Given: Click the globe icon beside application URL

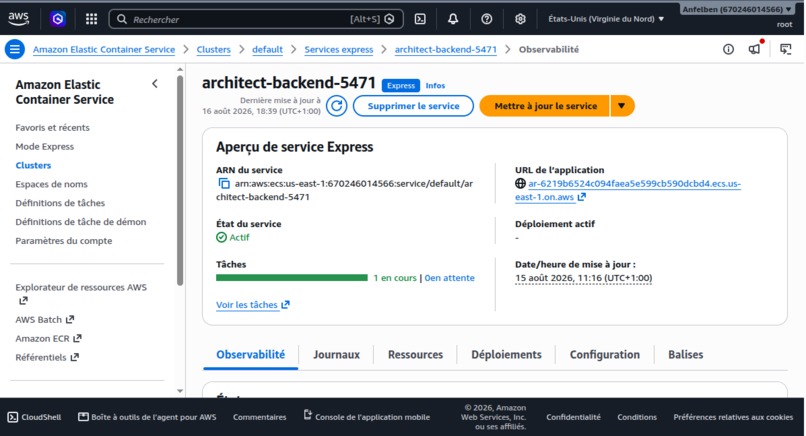Looking at the screenshot, I should pyautogui.click(x=520, y=183).
